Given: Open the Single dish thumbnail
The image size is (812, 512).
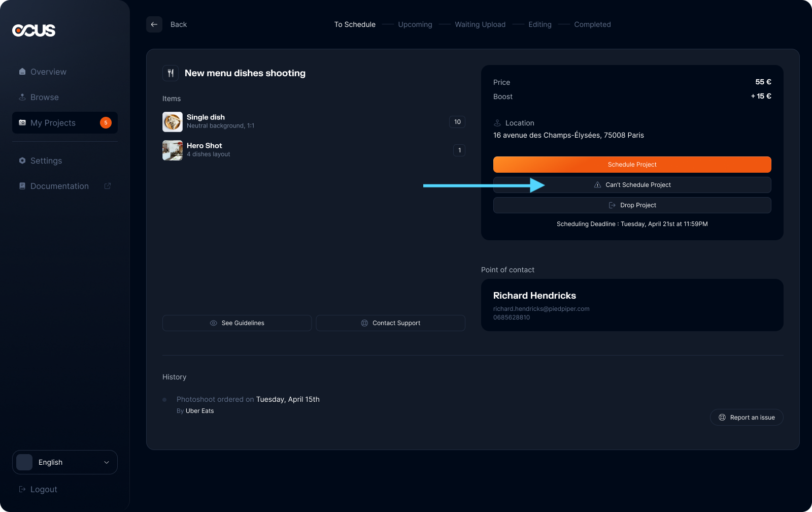Looking at the screenshot, I should coord(173,122).
